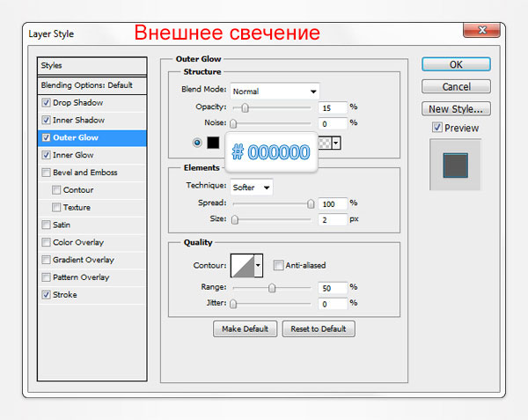Screen dimensions: 528x420
Task: Click the Contour curve thumbnail
Action: pos(243,265)
